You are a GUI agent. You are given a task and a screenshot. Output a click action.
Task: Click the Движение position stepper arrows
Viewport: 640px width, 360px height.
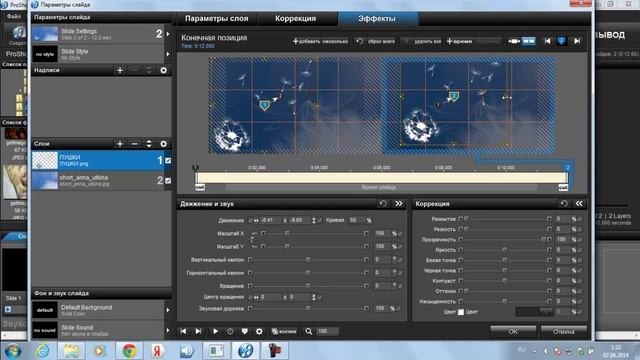[314, 220]
